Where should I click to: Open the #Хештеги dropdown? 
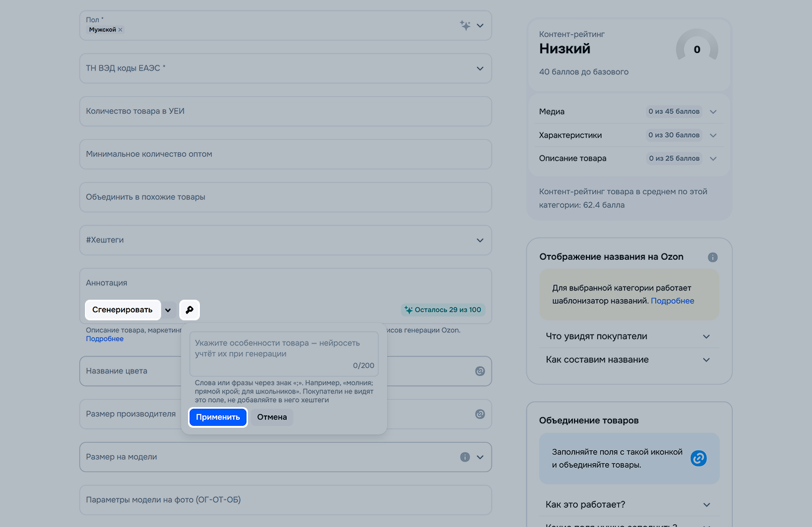pyautogui.click(x=480, y=240)
